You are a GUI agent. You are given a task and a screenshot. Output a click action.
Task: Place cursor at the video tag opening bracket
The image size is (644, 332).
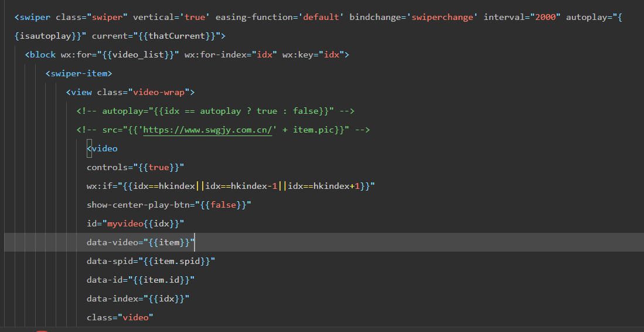pyautogui.click(x=89, y=148)
